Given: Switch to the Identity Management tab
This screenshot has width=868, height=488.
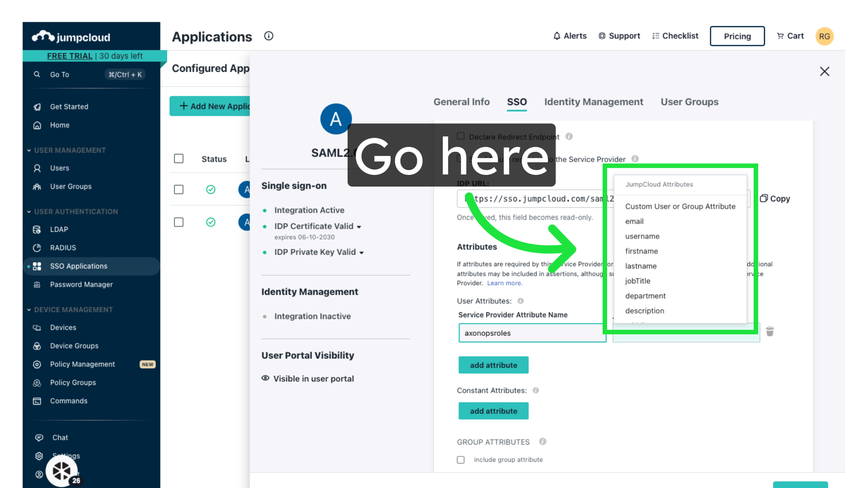Looking at the screenshot, I should coord(593,102).
